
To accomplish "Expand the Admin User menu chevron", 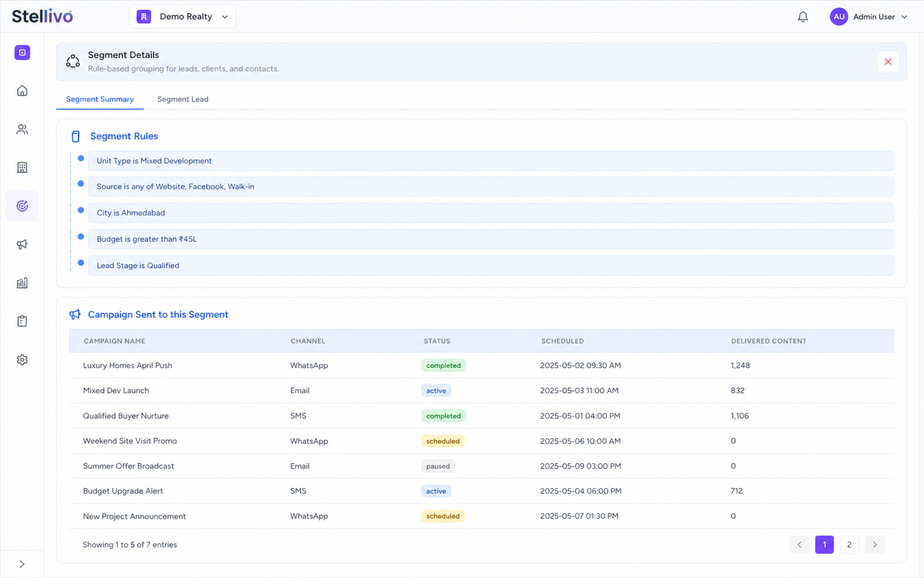I will pos(904,17).
